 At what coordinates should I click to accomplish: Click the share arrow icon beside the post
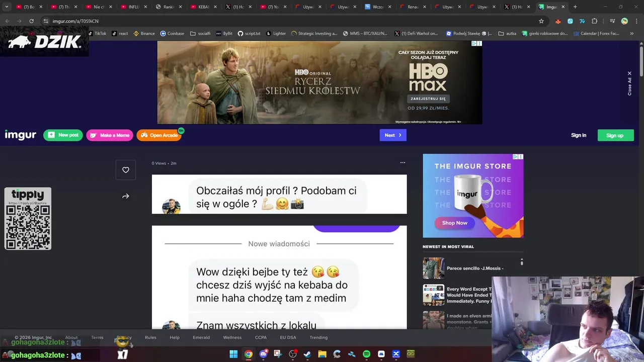point(126,197)
